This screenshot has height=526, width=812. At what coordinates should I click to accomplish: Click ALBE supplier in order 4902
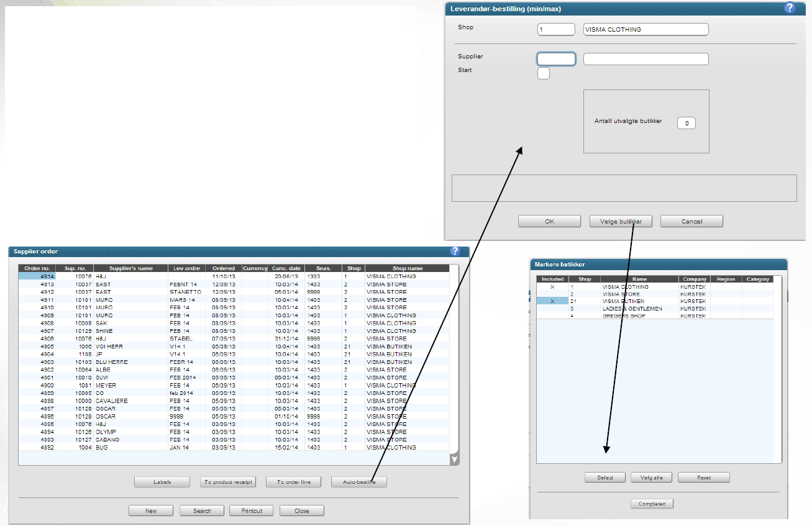click(103, 370)
